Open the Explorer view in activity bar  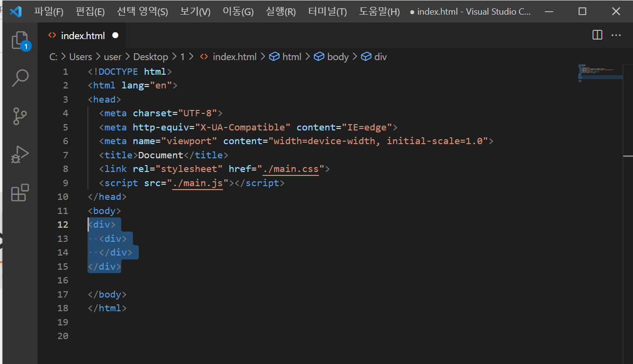[x=20, y=41]
